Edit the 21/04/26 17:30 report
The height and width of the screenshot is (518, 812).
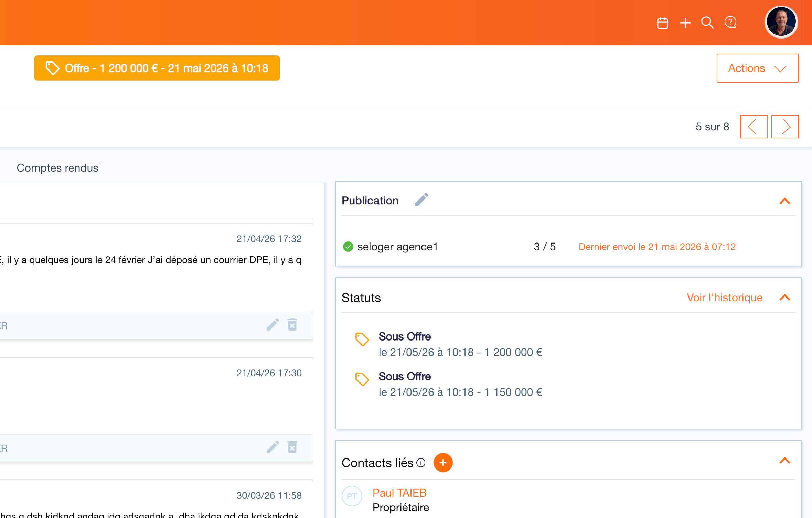pyautogui.click(x=273, y=447)
